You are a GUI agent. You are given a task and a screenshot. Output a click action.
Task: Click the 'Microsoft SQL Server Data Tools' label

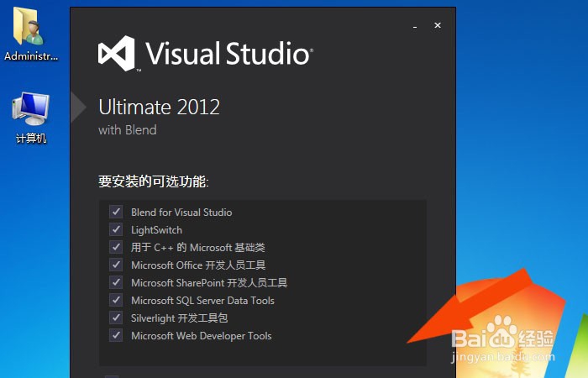tap(202, 301)
